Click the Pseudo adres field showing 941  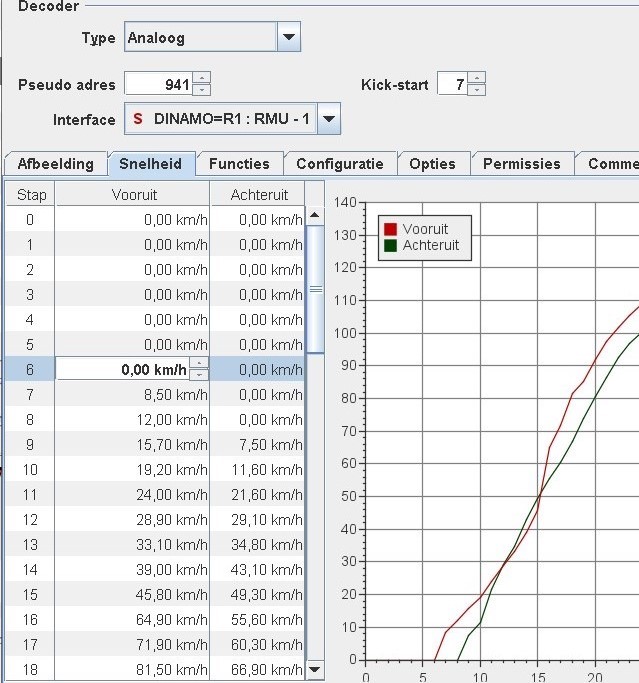click(159, 84)
